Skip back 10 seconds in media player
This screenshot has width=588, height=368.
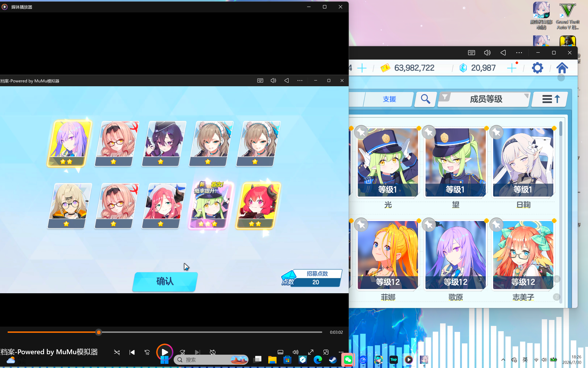click(x=147, y=352)
